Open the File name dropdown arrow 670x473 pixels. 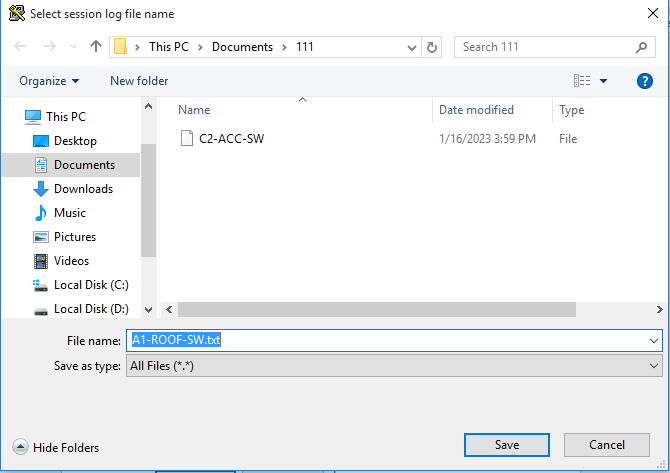click(x=653, y=340)
